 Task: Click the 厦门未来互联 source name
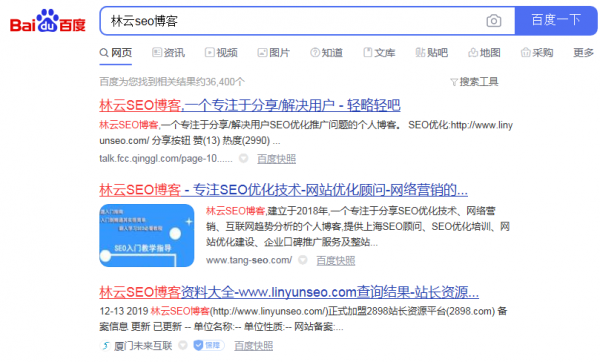pos(143,346)
